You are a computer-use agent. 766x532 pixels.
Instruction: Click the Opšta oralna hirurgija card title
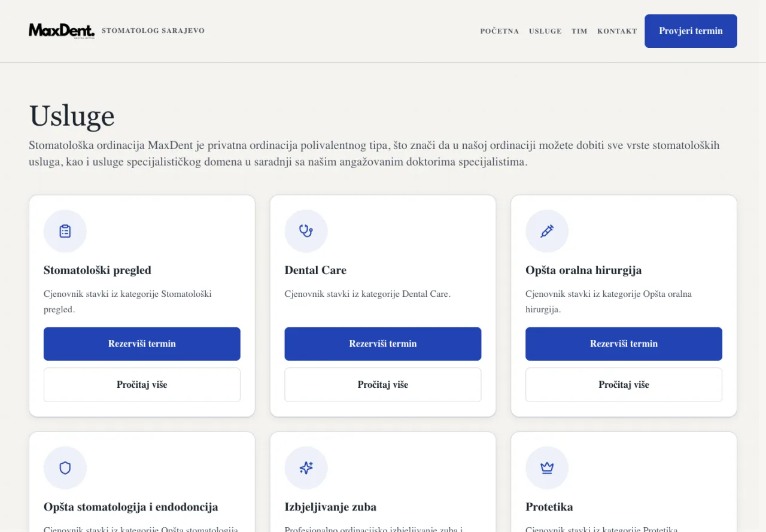coord(583,270)
